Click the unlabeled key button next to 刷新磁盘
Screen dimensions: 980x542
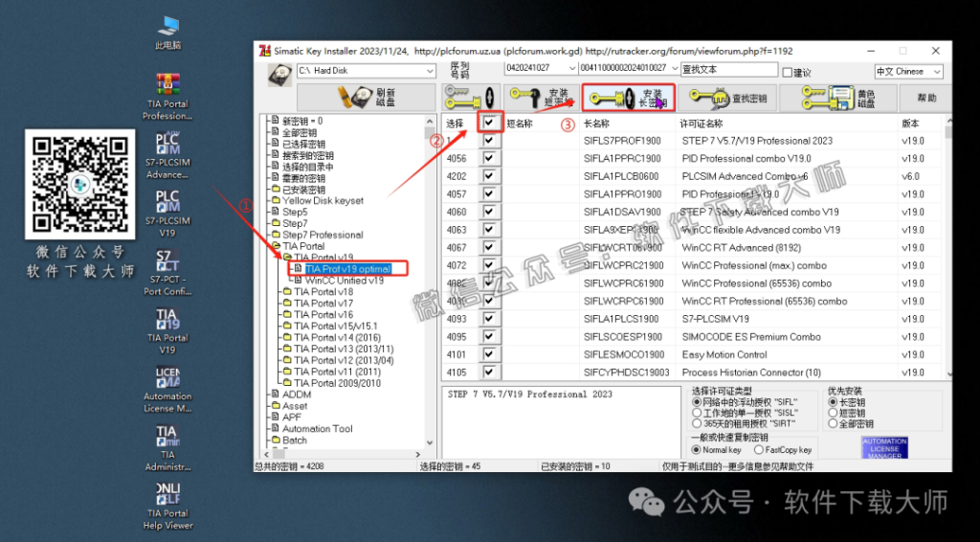point(471,98)
